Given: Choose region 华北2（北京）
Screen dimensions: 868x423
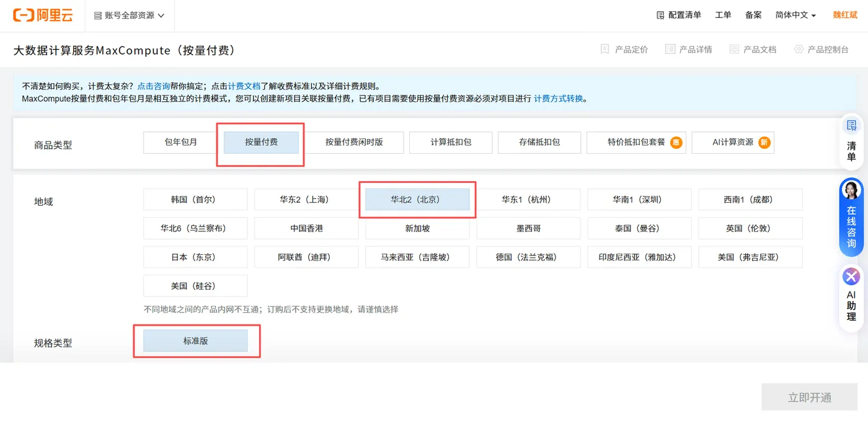Looking at the screenshot, I should pyautogui.click(x=417, y=200).
